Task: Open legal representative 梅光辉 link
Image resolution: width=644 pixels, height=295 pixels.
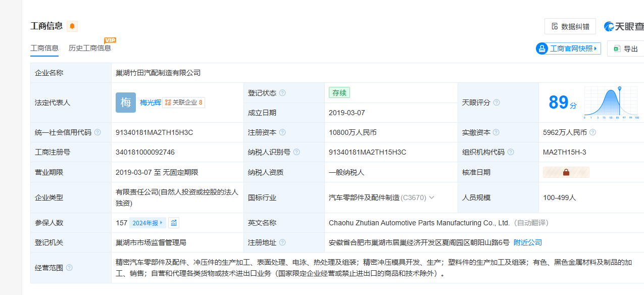Action: pos(151,103)
